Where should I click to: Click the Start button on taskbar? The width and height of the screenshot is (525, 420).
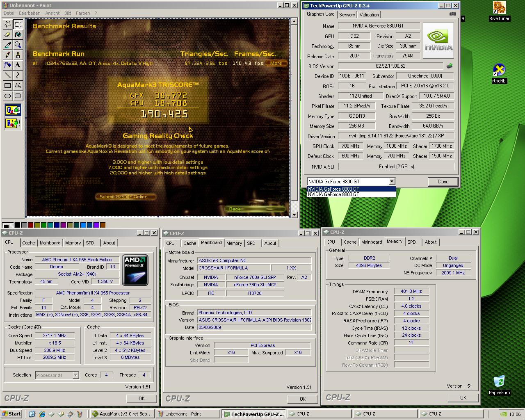[11, 414]
